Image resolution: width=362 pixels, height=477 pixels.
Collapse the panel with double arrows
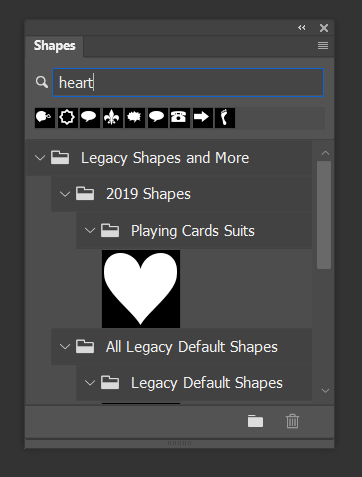pos(302,28)
